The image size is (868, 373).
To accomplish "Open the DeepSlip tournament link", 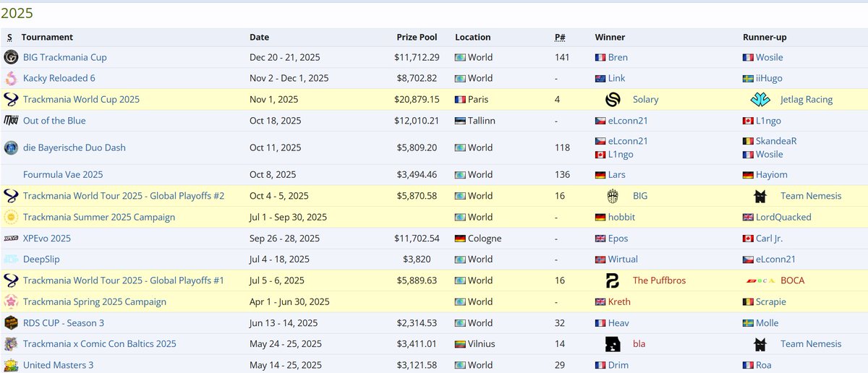I will click(x=43, y=259).
